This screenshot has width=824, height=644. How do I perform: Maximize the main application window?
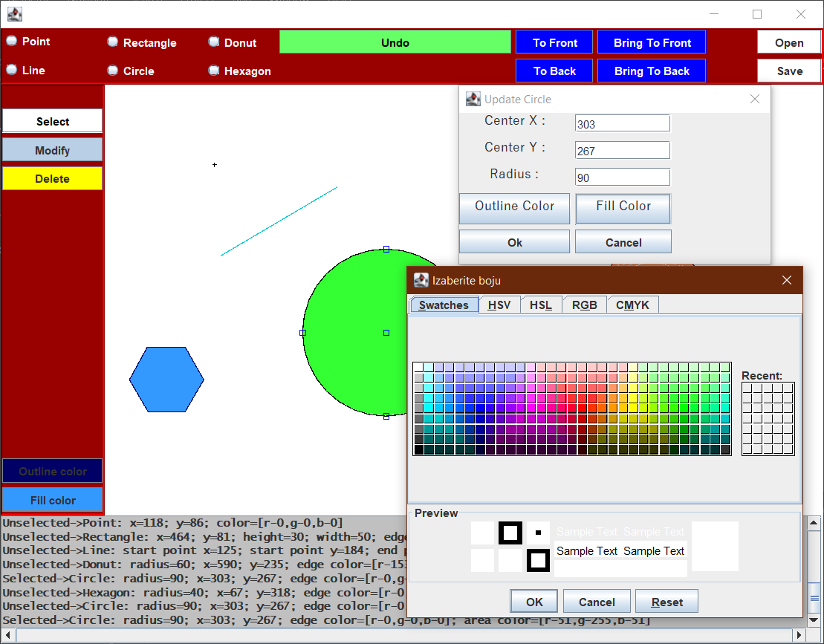click(756, 14)
